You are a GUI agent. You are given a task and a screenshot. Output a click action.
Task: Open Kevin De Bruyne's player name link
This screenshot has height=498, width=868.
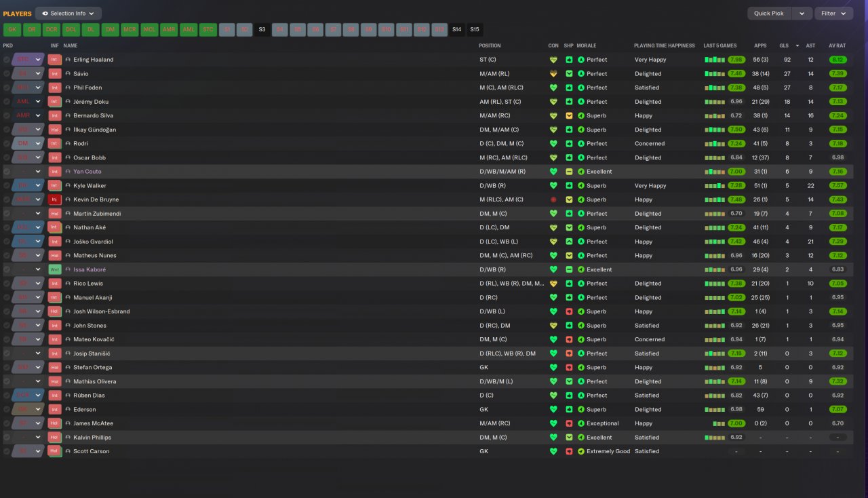96,199
